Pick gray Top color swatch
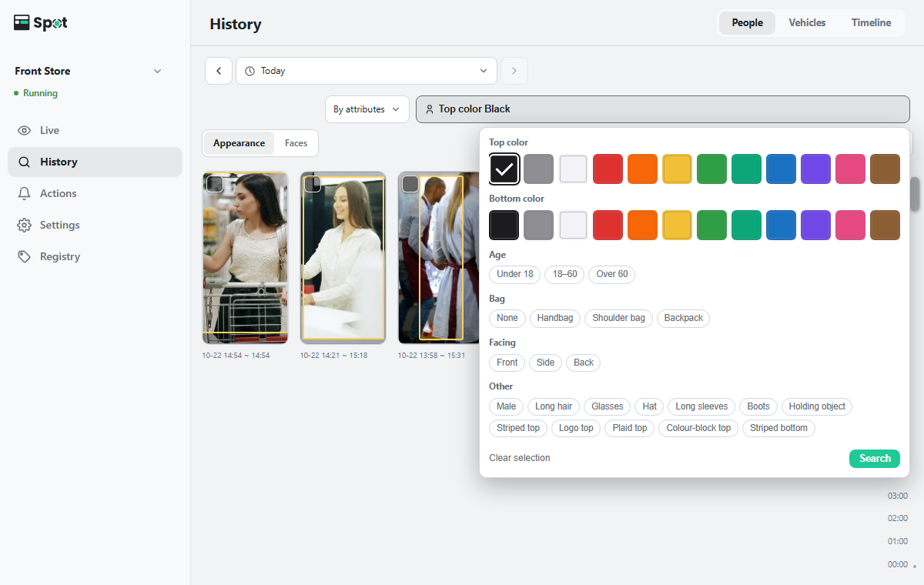This screenshot has height=585, width=924. [x=538, y=169]
